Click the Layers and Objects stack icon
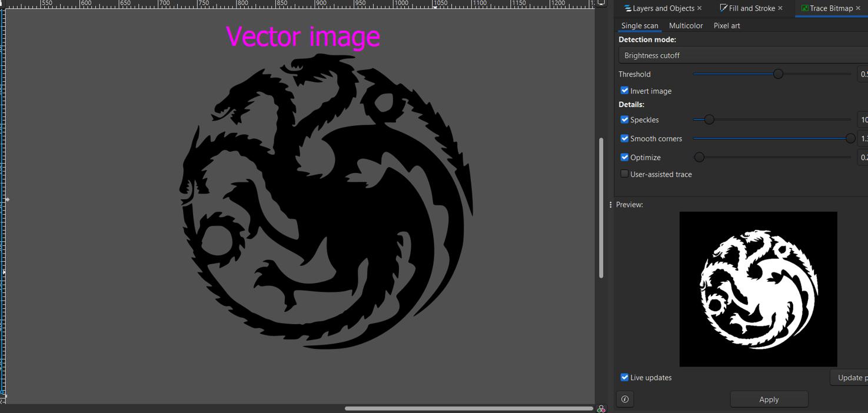The image size is (868, 413). 628,8
